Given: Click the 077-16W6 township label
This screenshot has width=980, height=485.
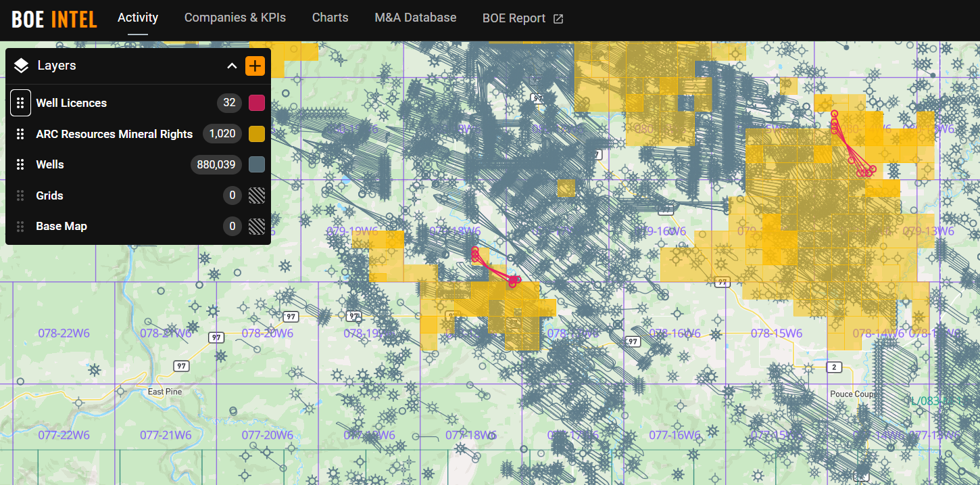Looking at the screenshot, I should 675,435.
